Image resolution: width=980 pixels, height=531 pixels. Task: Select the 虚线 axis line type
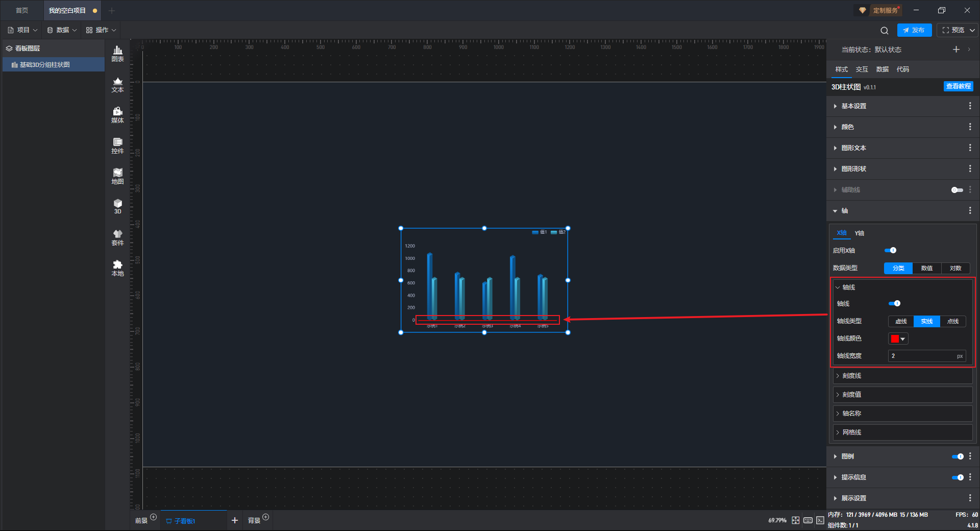tap(901, 321)
